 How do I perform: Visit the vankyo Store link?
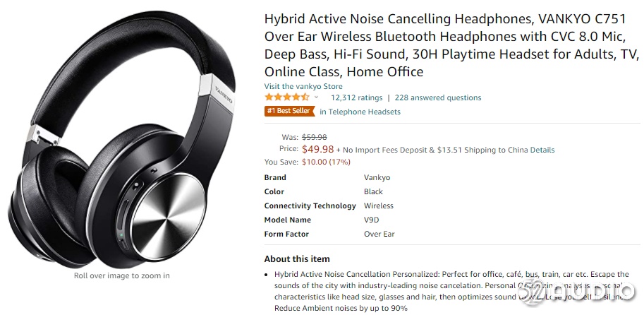303,87
